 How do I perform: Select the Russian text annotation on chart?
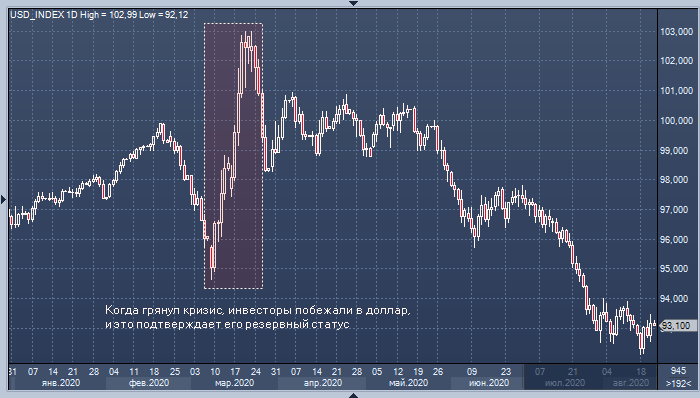pos(258,317)
